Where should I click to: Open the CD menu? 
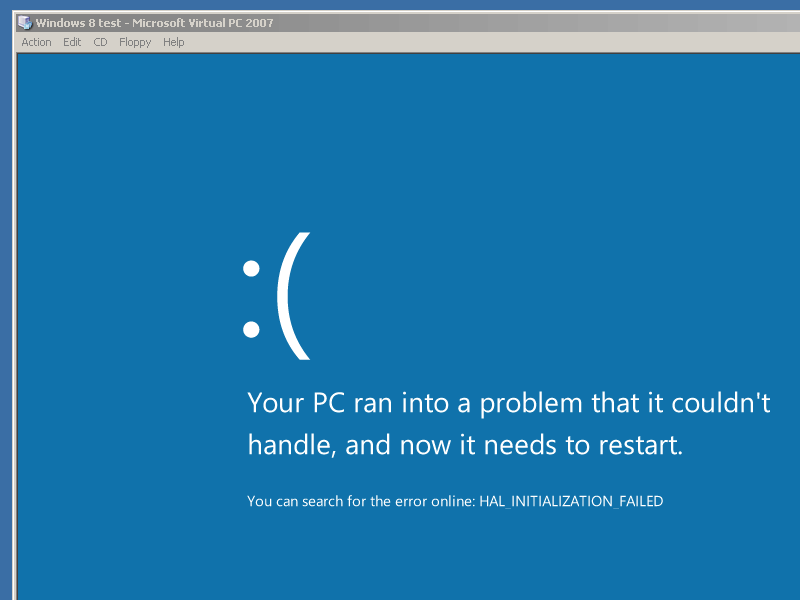[100, 42]
